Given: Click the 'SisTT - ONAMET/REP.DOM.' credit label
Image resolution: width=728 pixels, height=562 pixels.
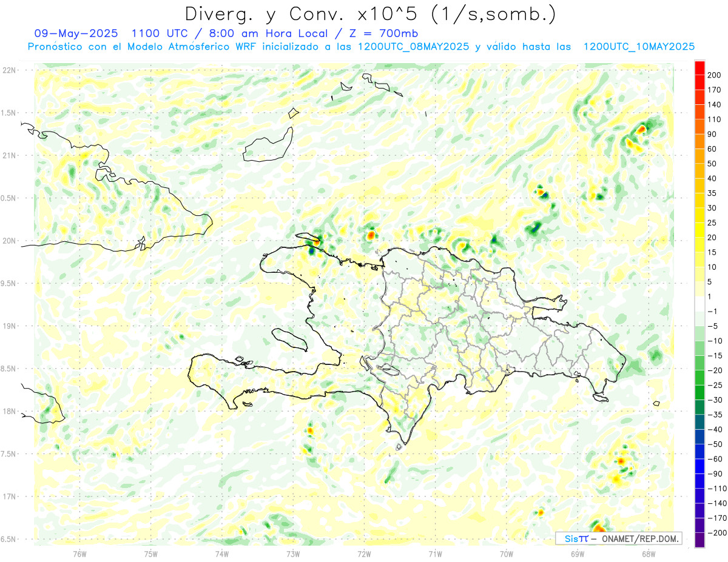Looking at the screenshot, I should (x=619, y=538).
